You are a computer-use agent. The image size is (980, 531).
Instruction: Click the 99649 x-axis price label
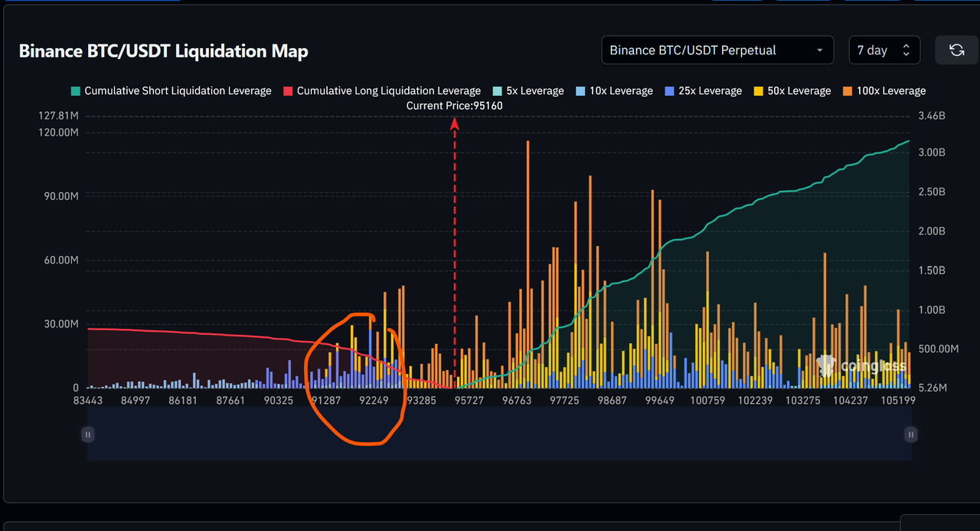coord(660,401)
